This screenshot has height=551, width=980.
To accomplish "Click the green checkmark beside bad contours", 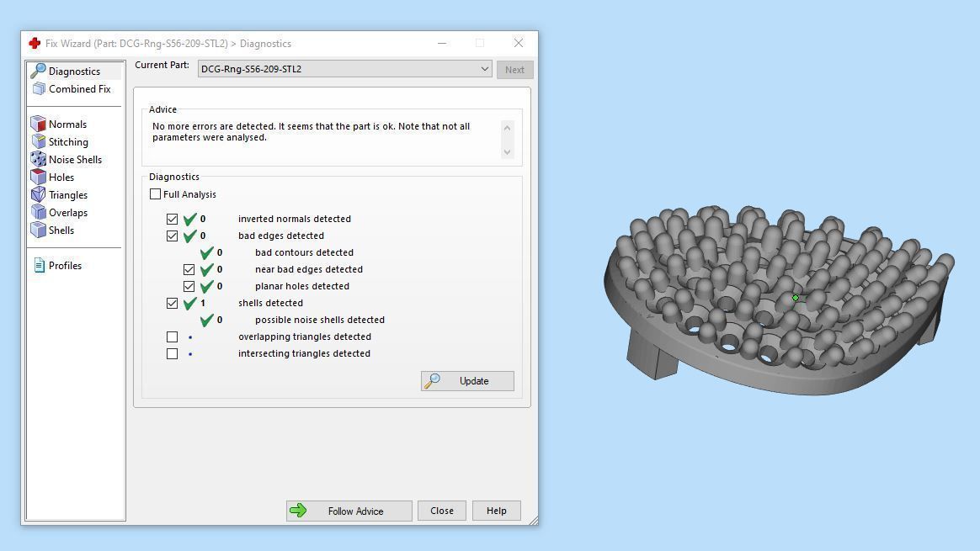I will pyautogui.click(x=207, y=252).
